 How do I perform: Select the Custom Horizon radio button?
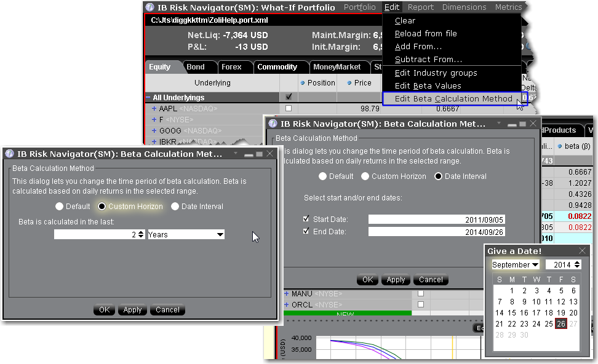(x=102, y=207)
